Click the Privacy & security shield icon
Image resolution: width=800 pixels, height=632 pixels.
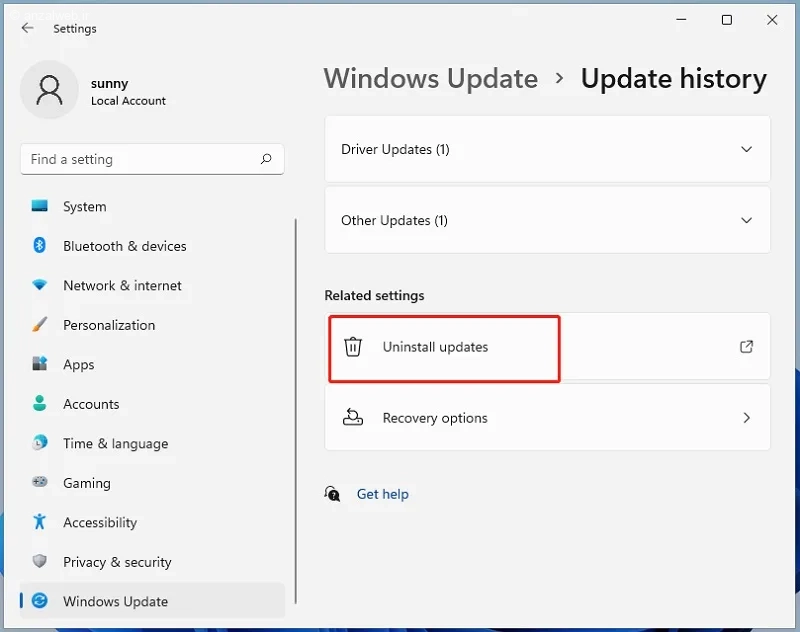click(x=39, y=562)
